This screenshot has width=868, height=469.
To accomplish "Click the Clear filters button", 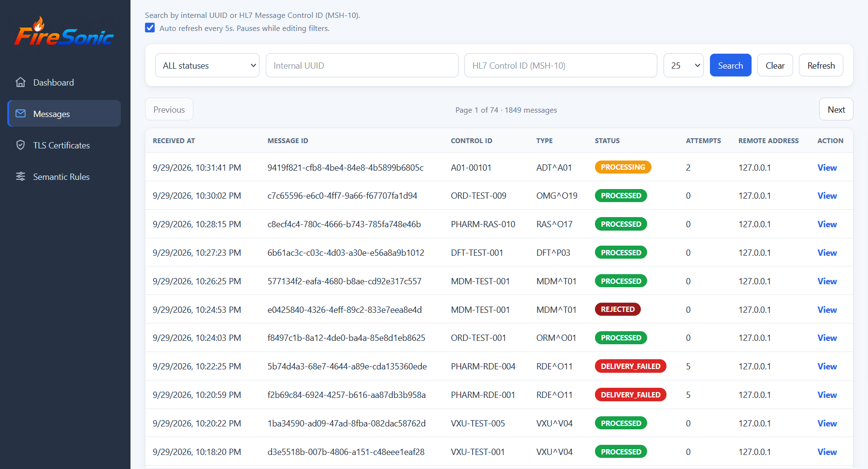I will tap(775, 65).
